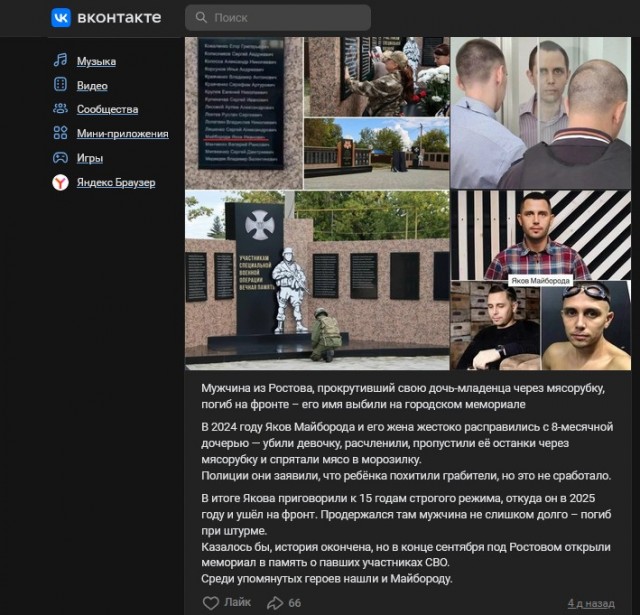The height and width of the screenshot is (615, 640).
Task: Click line 'Полиции они заявили, что ребёнка'
Action: pos(406,476)
